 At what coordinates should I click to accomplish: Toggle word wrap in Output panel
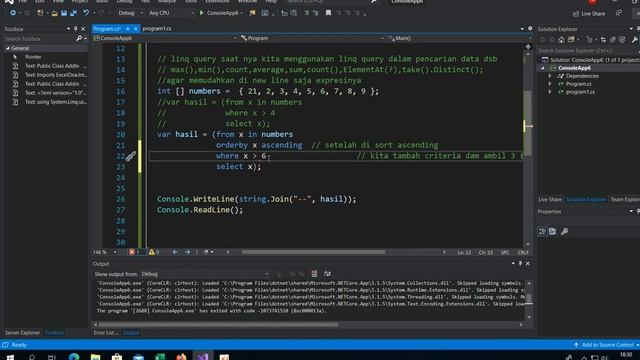[x=327, y=274]
